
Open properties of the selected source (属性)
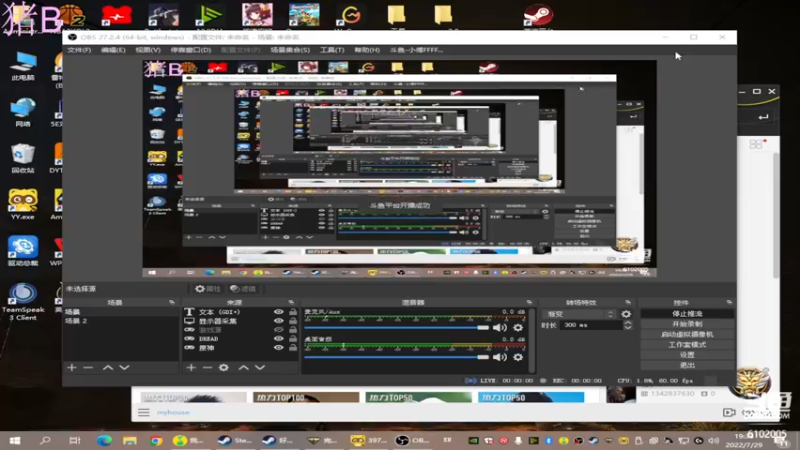(207, 289)
